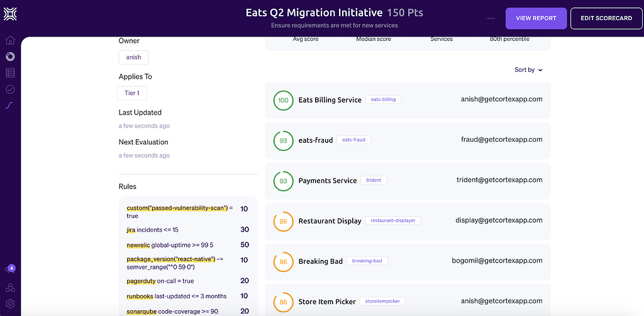644x316 pixels.
Task: Open the Home icon in sidebar
Action: (x=10, y=40)
